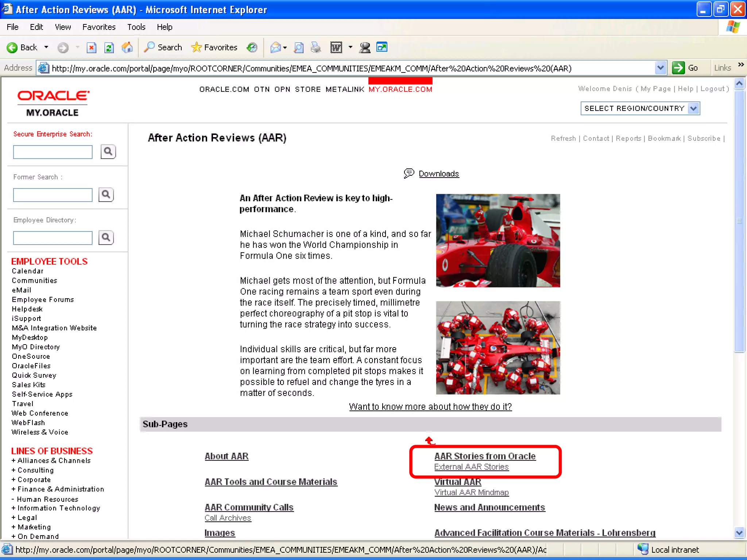
Task: Click the Stop loading toolbar icon
Action: tap(92, 48)
